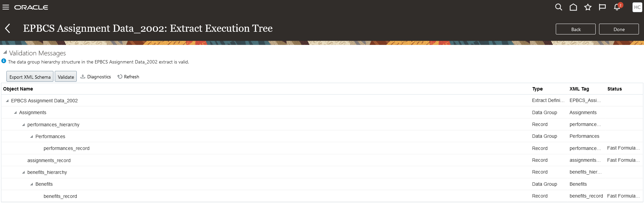
Task: Sort by the Object Name column header
Action: (x=18, y=88)
